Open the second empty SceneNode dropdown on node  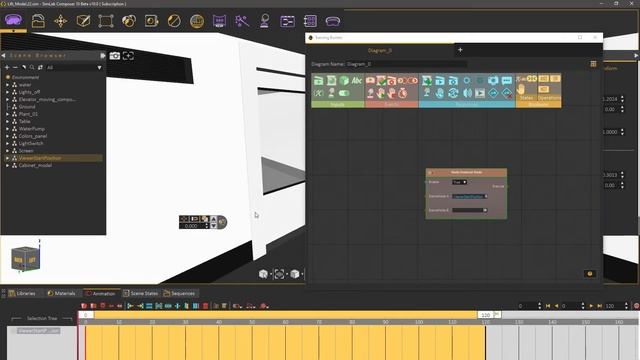coord(469,210)
